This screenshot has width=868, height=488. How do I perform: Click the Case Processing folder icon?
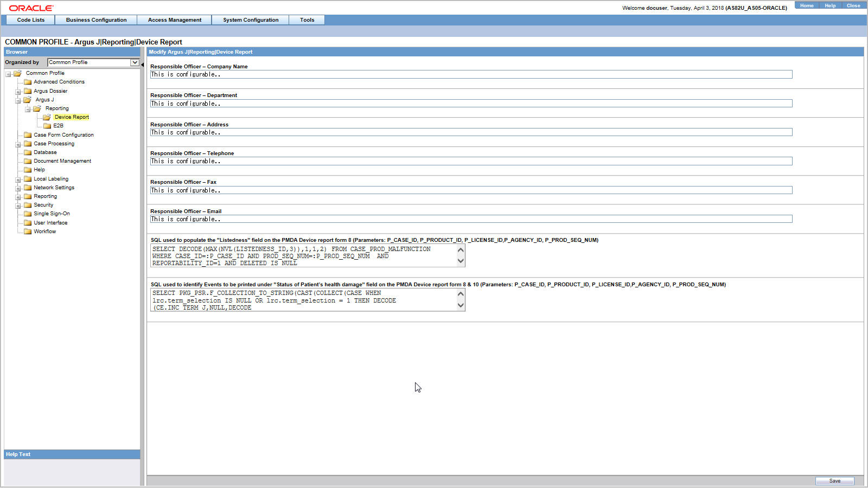point(28,144)
